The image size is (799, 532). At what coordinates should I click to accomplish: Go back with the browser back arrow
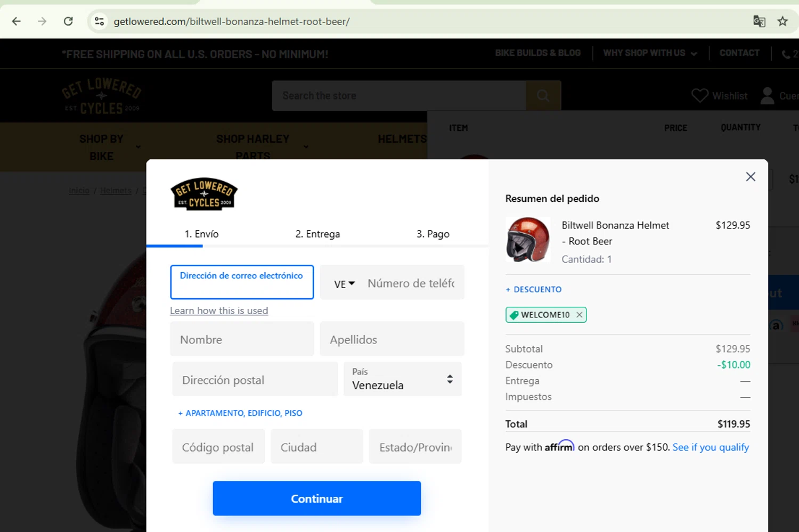click(17, 21)
